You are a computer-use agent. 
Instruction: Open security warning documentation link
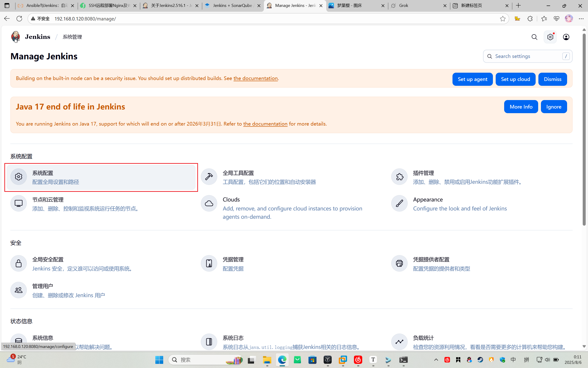255,78
